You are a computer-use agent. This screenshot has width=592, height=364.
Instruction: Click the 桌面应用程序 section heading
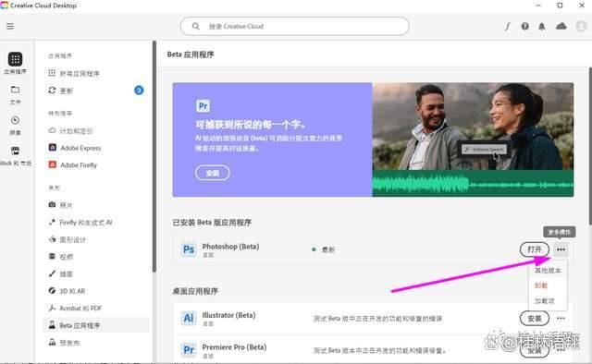coord(195,291)
